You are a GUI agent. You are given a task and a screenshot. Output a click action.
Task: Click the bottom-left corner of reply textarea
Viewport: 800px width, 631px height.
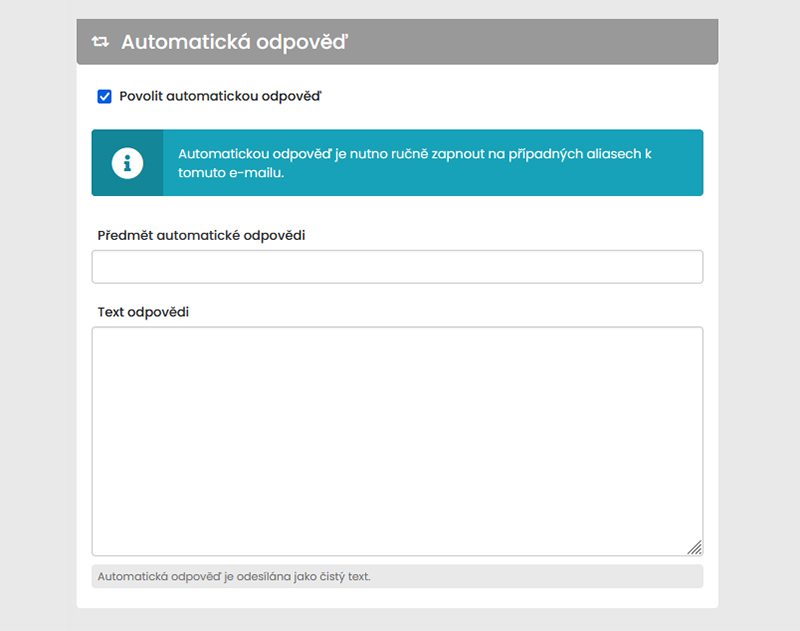pos(97,550)
